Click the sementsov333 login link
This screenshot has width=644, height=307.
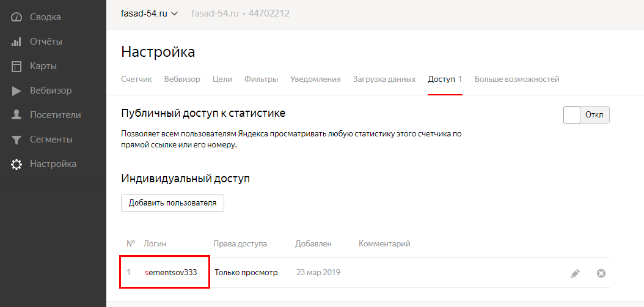pos(171,273)
